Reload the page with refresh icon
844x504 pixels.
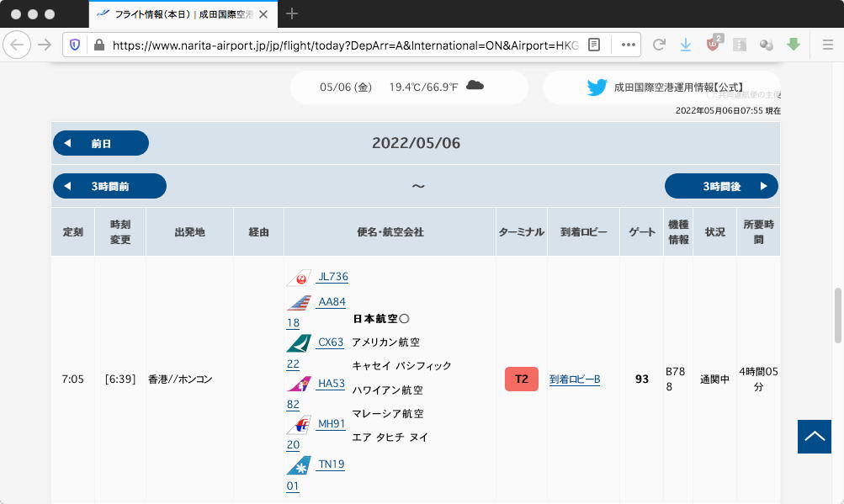coord(659,45)
